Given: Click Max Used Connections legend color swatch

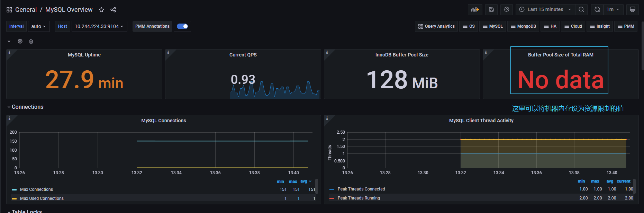Looking at the screenshot, I should tap(14, 199).
